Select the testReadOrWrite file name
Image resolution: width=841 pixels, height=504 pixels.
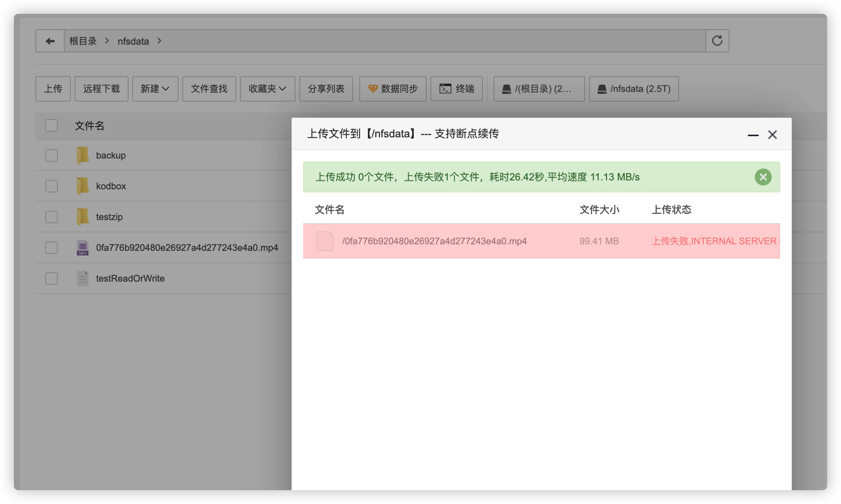click(130, 279)
